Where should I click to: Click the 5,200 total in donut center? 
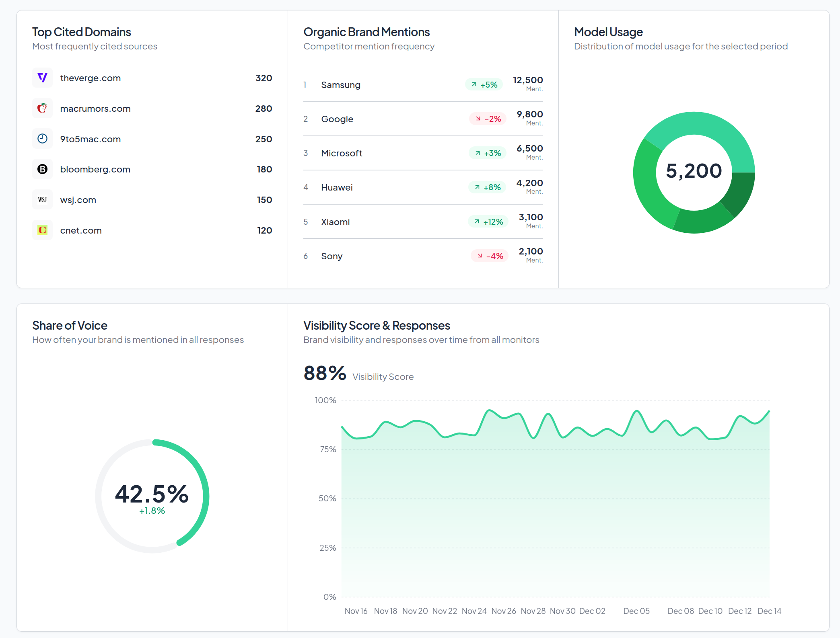tap(694, 171)
